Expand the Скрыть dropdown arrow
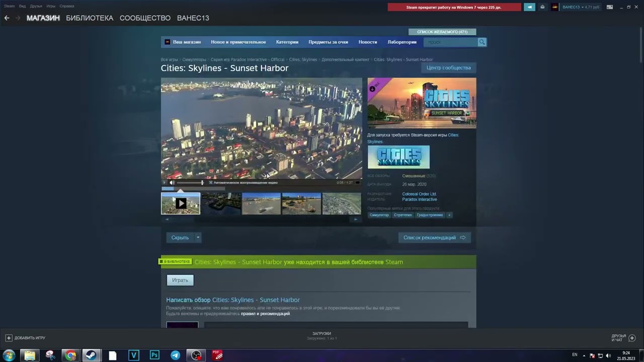 pyautogui.click(x=198, y=238)
